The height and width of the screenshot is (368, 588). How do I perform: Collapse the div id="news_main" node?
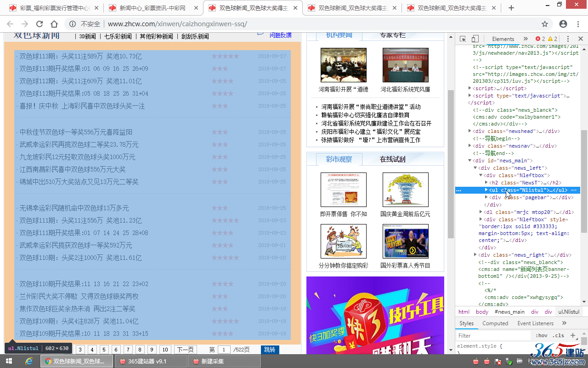[x=470, y=161]
